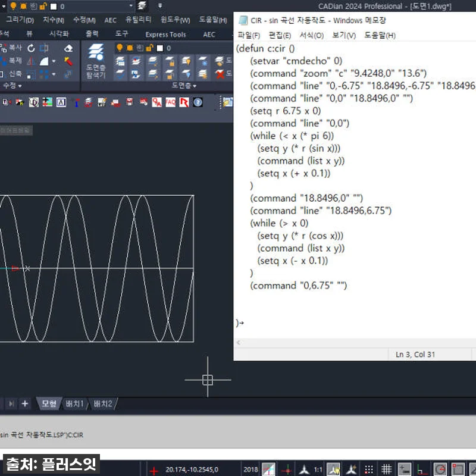Click the layer manager icon in the title bar
Screen dimensions: 476x476
pos(142,5)
